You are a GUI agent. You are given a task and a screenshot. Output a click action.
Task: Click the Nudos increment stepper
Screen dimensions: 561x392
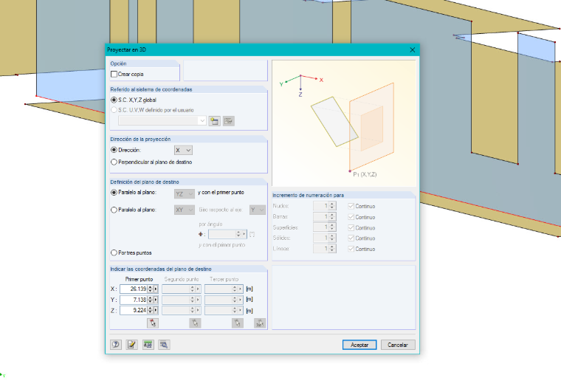click(332, 206)
